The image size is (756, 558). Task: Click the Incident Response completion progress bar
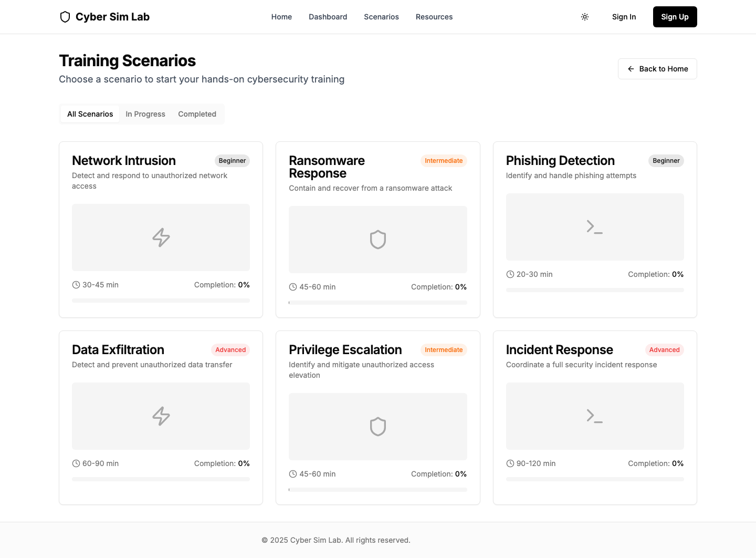click(595, 479)
